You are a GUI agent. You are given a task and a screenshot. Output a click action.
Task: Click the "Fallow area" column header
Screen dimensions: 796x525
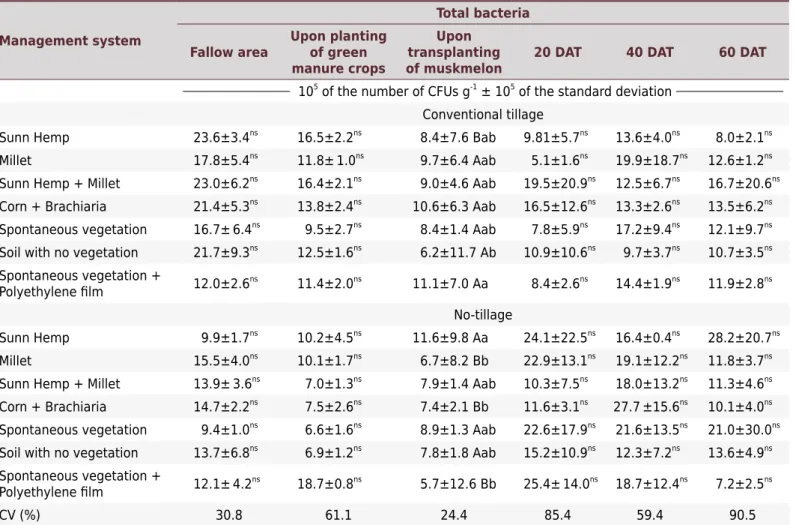[x=228, y=52]
